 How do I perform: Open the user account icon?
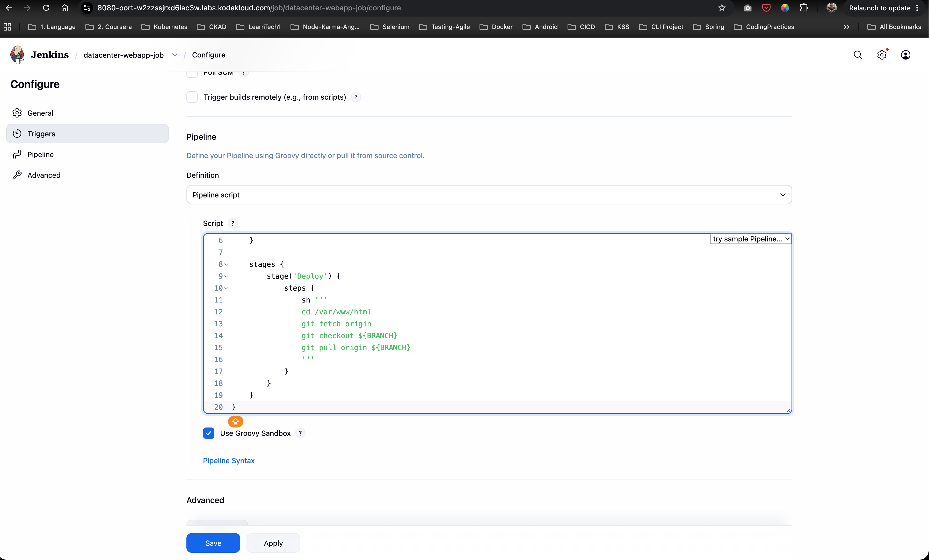905,55
